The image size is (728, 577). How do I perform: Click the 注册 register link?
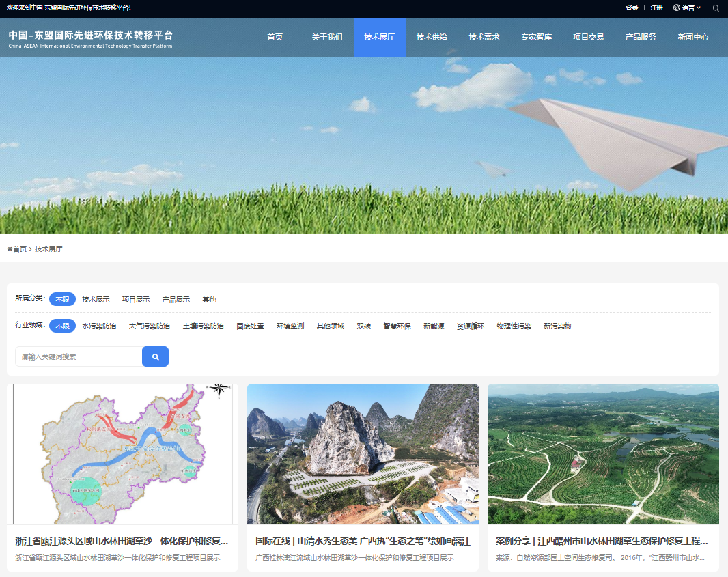pyautogui.click(x=656, y=8)
